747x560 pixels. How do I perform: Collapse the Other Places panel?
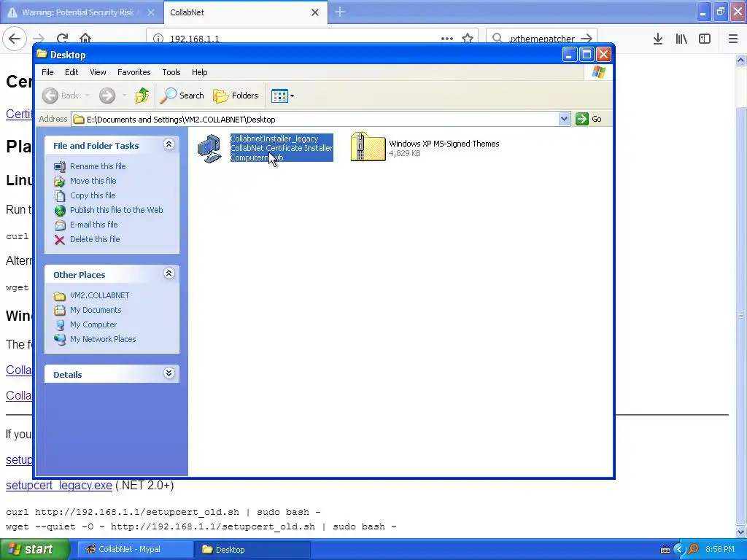click(x=169, y=273)
